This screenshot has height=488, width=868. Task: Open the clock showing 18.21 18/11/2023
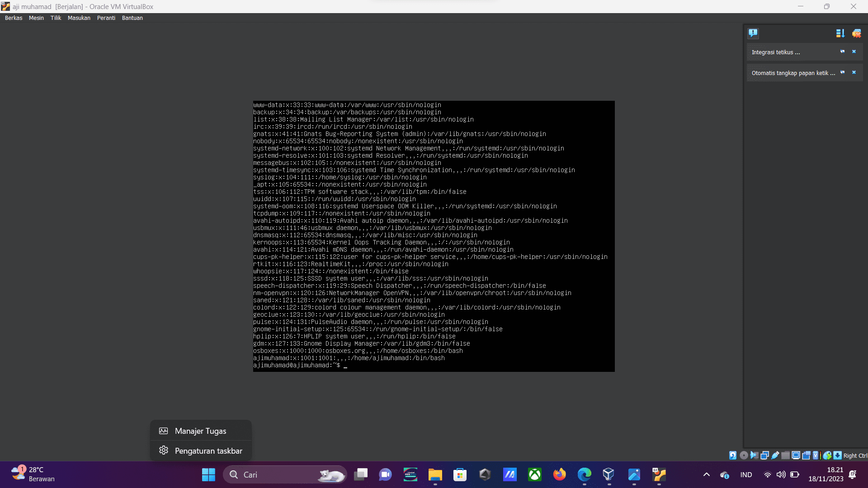826,474
